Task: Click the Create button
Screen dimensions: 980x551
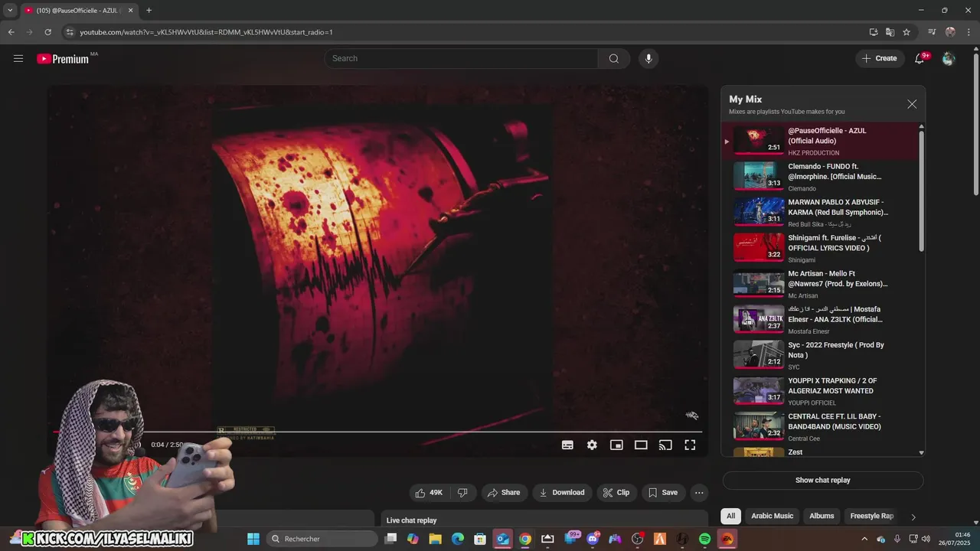Action: pos(880,59)
